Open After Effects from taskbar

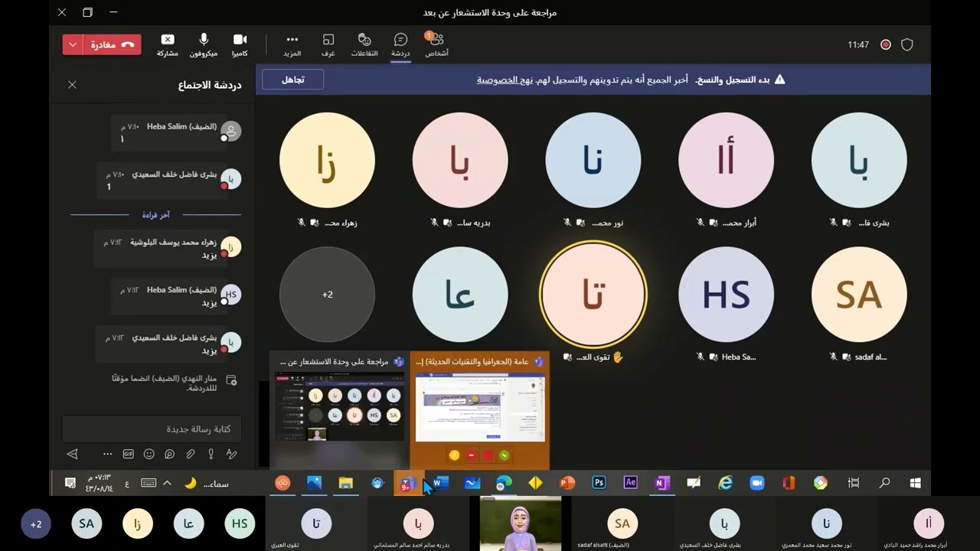(x=631, y=483)
